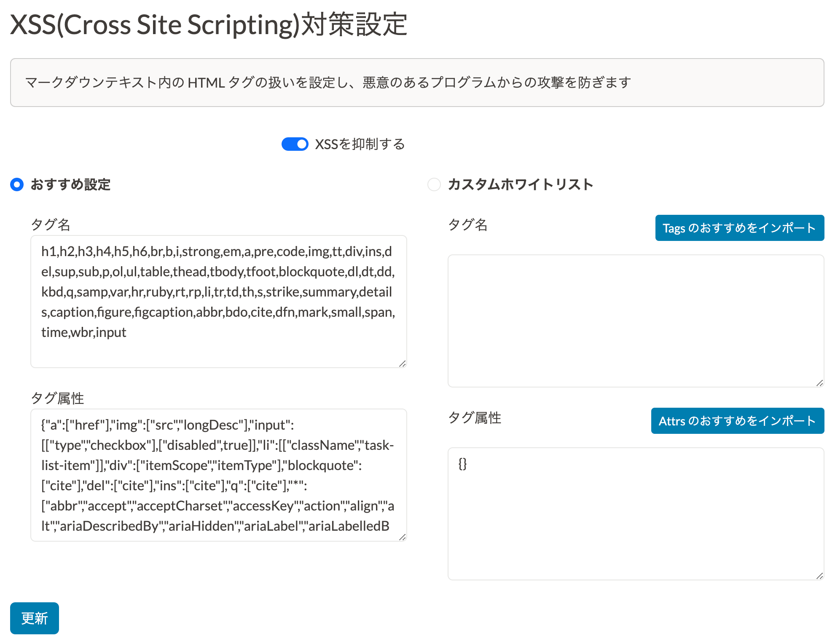835x644 pixels.
Task: Click resize handle of custom タグ名 textarea
Action: (x=820, y=383)
